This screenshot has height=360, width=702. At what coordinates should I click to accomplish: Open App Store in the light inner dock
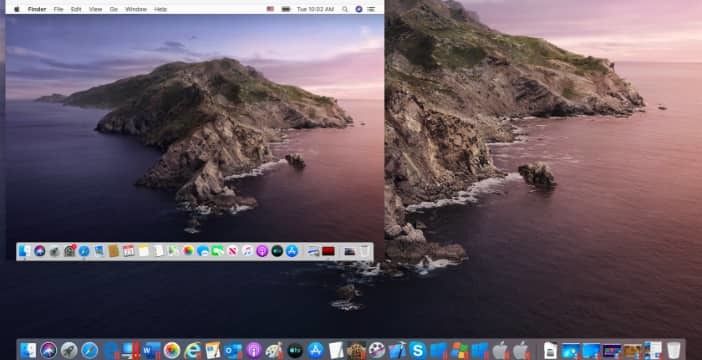292,251
